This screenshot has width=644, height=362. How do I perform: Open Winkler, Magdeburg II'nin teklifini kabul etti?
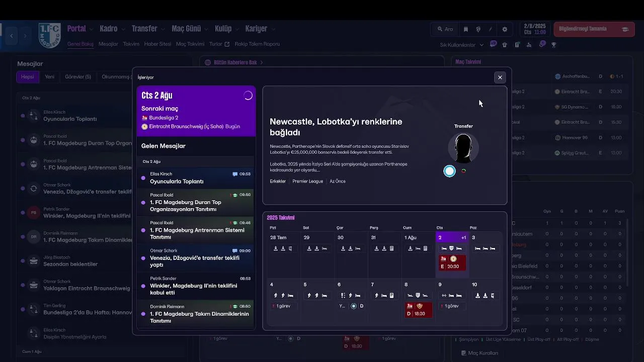pyautogui.click(x=196, y=287)
